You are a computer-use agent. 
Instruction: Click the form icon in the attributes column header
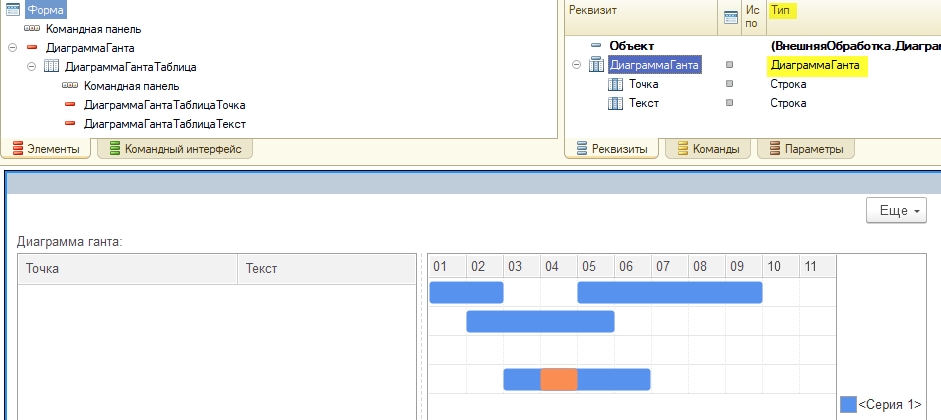[x=730, y=17]
